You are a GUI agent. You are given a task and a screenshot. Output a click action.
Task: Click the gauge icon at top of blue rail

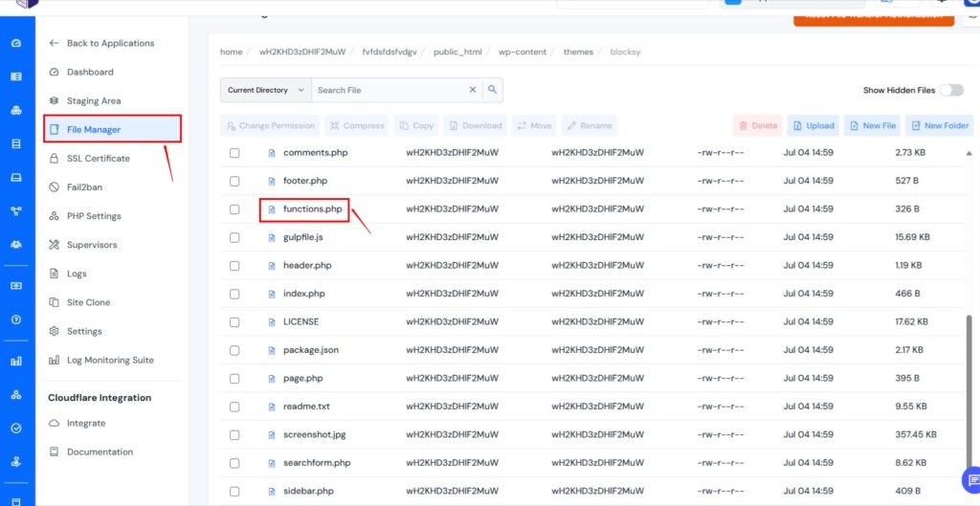point(17,43)
